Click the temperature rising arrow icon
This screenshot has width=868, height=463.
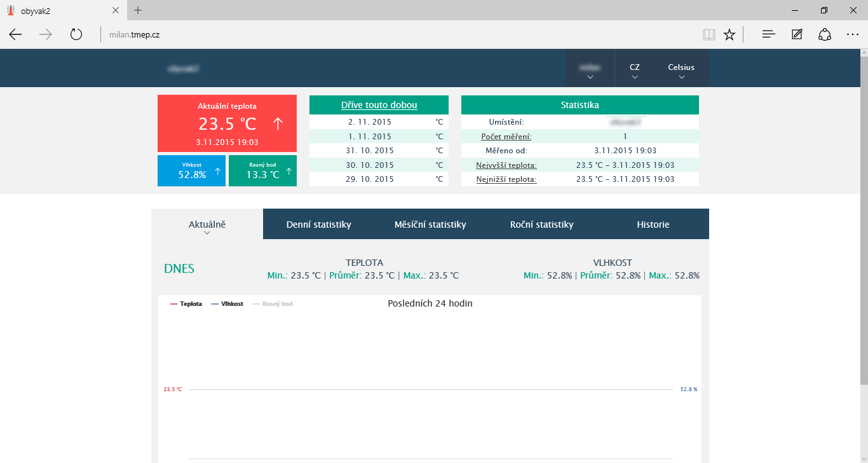[x=278, y=124]
